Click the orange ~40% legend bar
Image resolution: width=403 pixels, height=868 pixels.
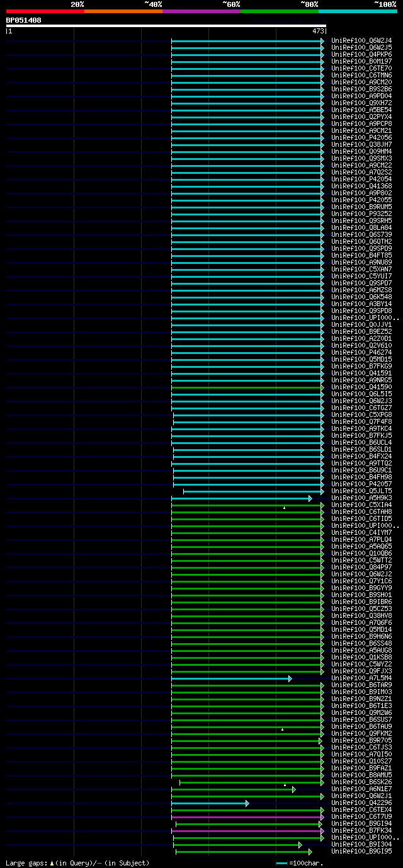pos(123,11)
